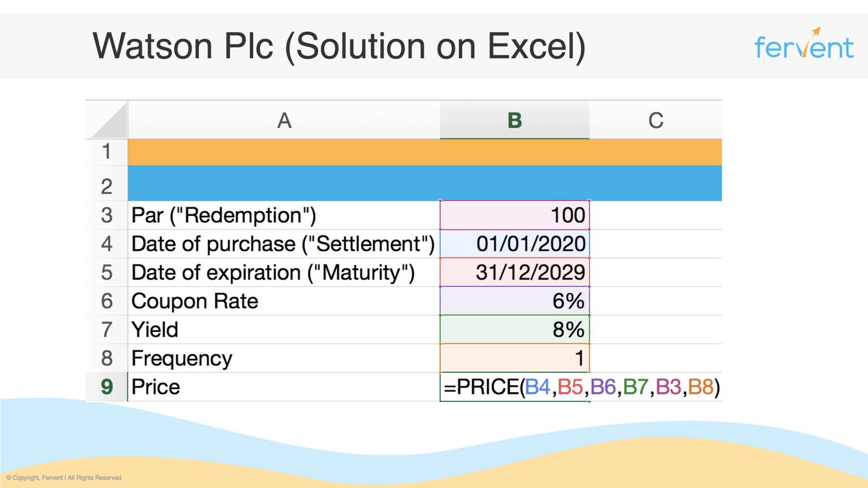Click the slide title Watson Plc
The width and height of the screenshot is (868, 488).
pos(339,45)
